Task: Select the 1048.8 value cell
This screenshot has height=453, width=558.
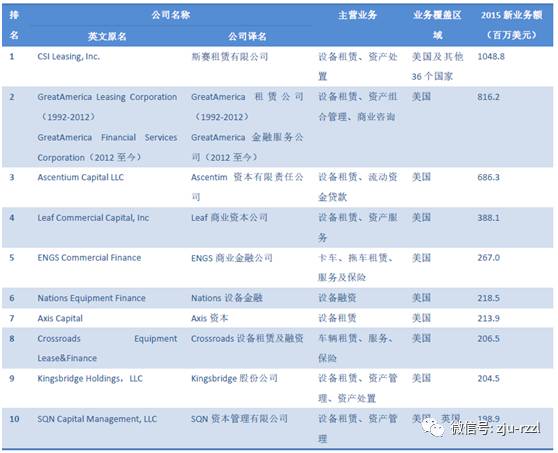Action: pos(491,57)
